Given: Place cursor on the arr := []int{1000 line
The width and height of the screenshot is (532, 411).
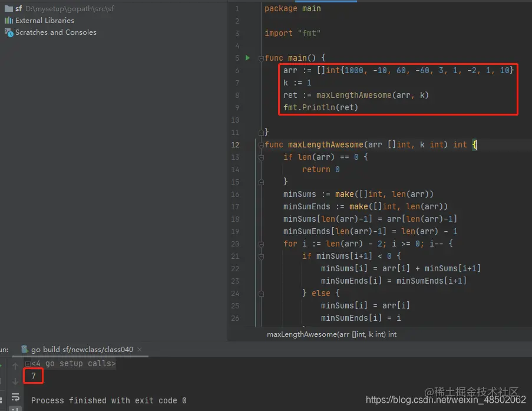Looking at the screenshot, I should coord(399,70).
